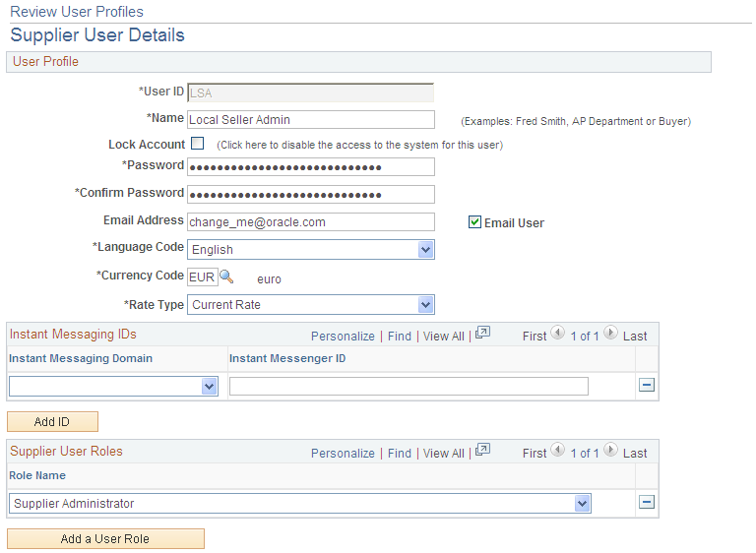Sort by Role Name column header
This screenshot has width=756, height=553.
[37, 475]
